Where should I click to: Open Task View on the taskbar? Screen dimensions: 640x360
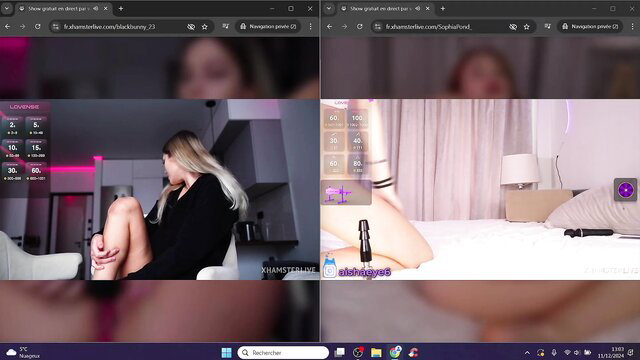click(x=339, y=352)
